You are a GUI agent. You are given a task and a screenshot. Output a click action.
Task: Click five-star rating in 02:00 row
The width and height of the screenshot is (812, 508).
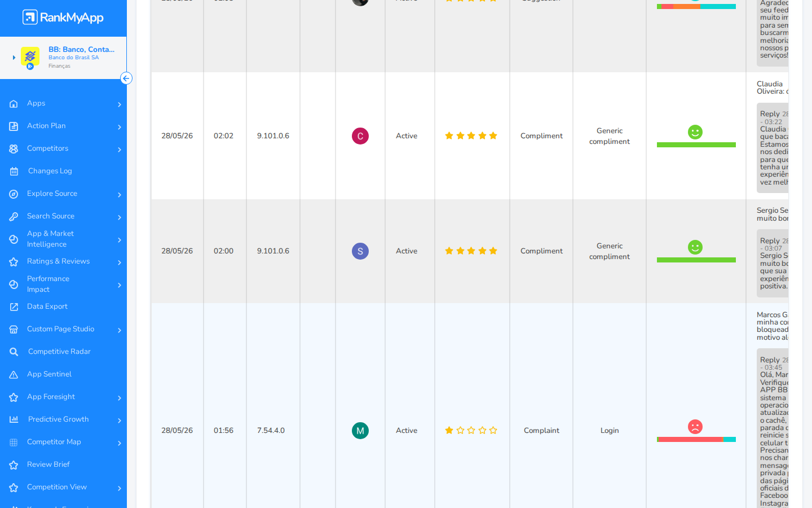[x=471, y=251]
